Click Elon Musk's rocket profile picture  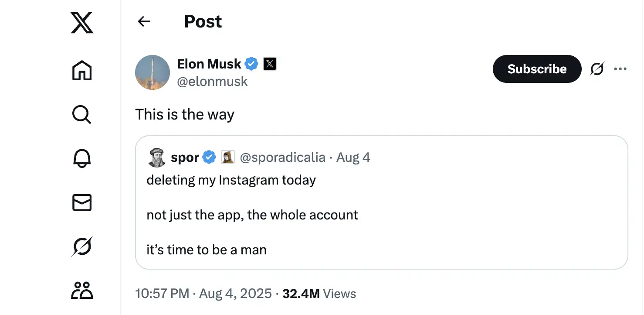pos(153,72)
